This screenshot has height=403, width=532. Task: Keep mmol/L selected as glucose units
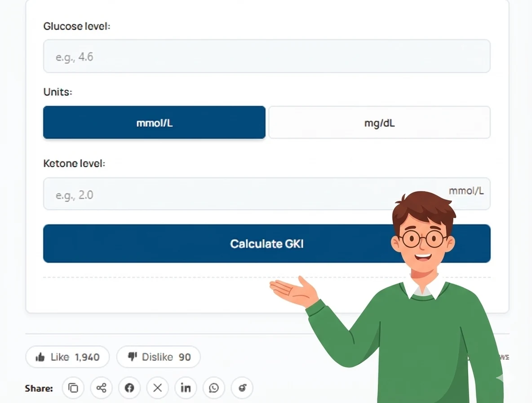point(154,122)
